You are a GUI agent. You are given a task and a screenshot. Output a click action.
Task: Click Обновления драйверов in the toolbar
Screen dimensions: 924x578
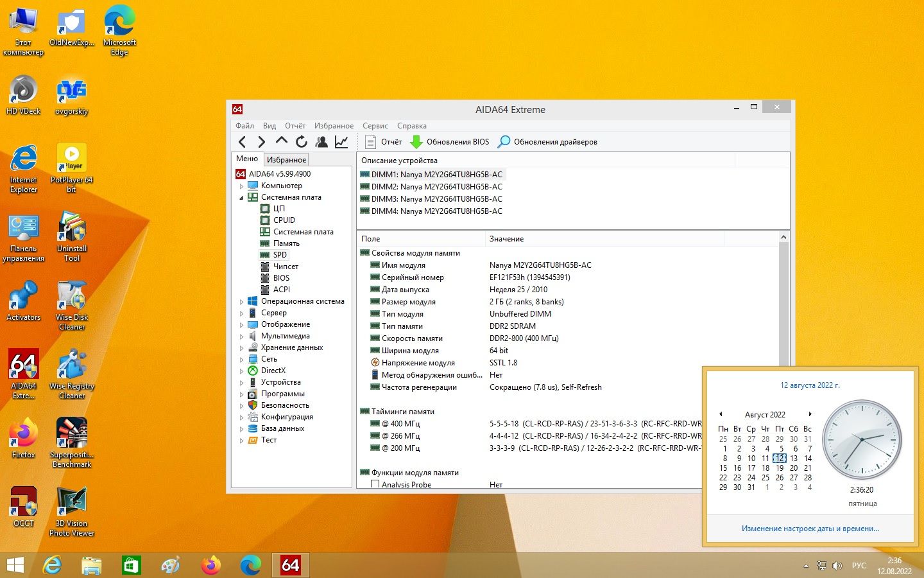point(548,142)
